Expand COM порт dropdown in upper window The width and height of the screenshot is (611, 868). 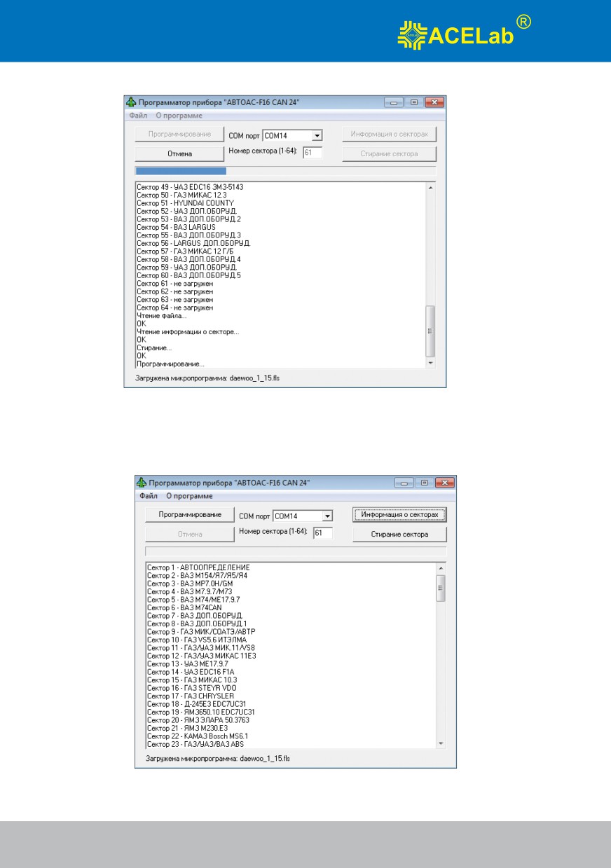point(317,135)
